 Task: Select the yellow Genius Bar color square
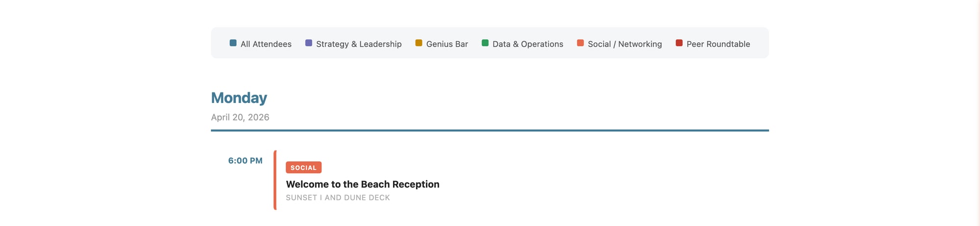pos(418,43)
